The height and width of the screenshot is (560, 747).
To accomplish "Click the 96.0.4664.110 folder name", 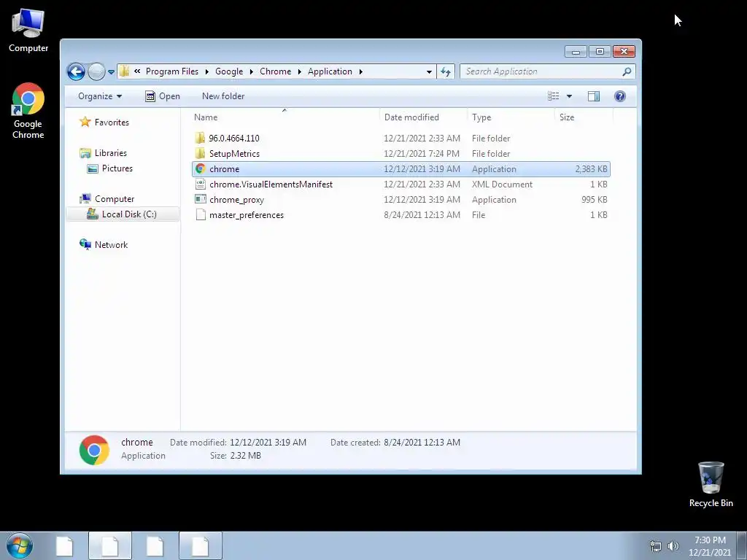I will pyautogui.click(x=234, y=138).
